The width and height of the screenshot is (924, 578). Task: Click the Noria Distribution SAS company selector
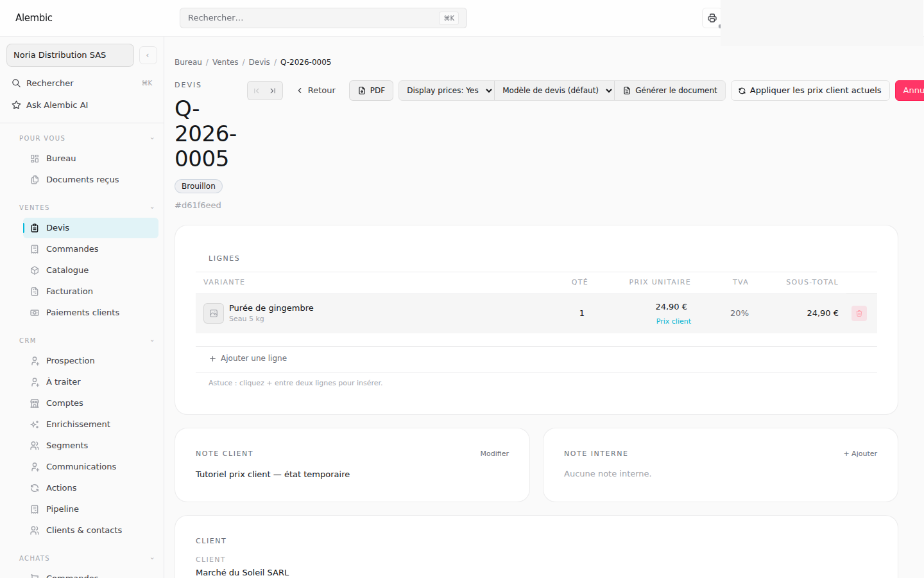coord(70,55)
